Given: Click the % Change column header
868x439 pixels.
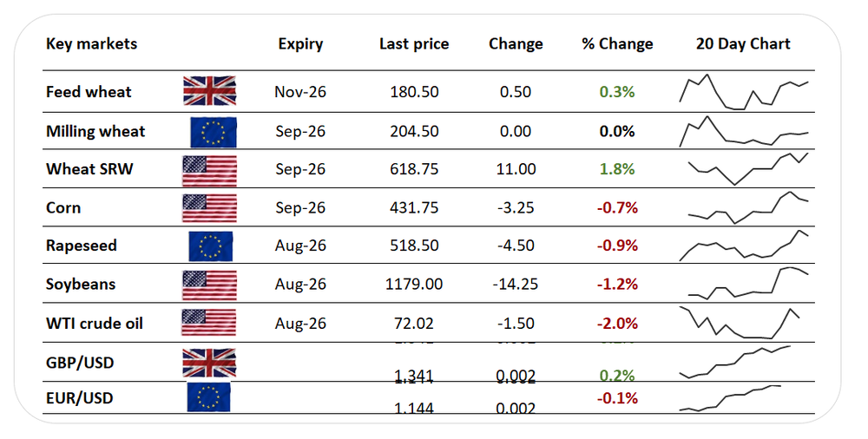Looking at the screenshot, I should point(617,43).
